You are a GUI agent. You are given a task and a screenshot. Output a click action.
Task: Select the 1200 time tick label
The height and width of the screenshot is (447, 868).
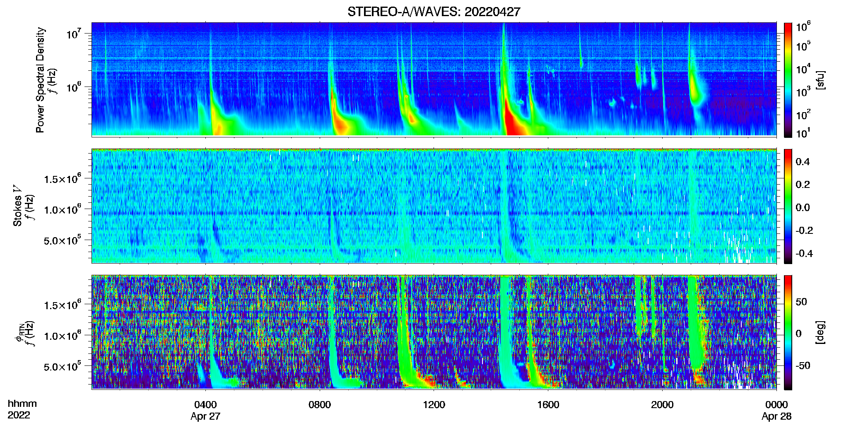[x=434, y=404]
